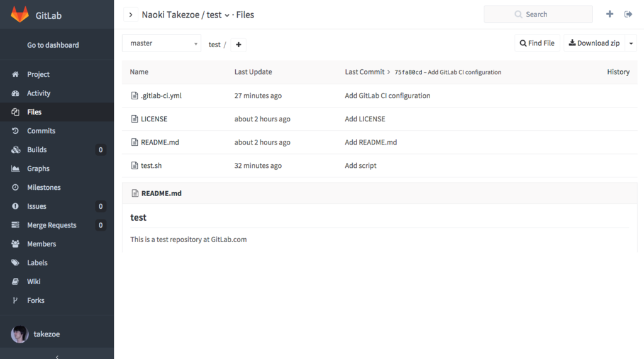Click the .gitlab-ci.yml file icon
The width and height of the screenshot is (644, 359).
[135, 96]
